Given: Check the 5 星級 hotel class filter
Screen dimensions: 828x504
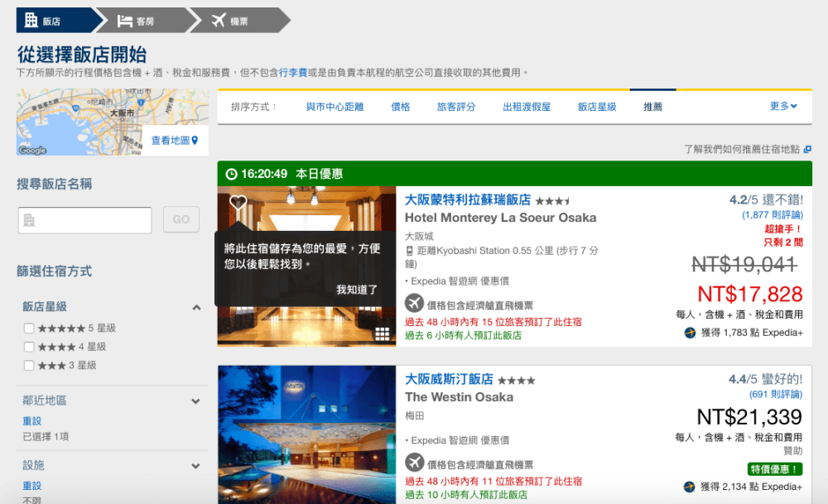Looking at the screenshot, I should point(29,329).
